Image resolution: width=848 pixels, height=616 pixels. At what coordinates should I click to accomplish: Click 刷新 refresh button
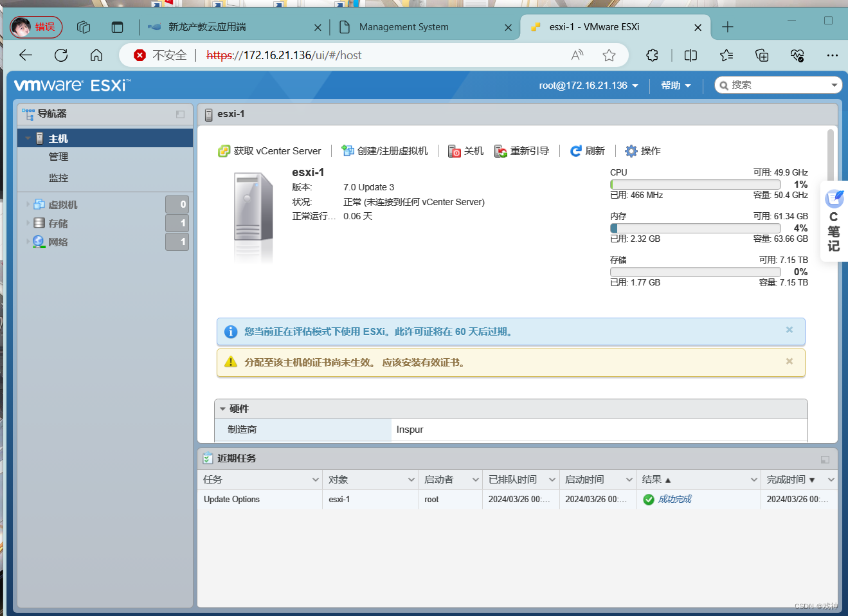click(588, 151)
